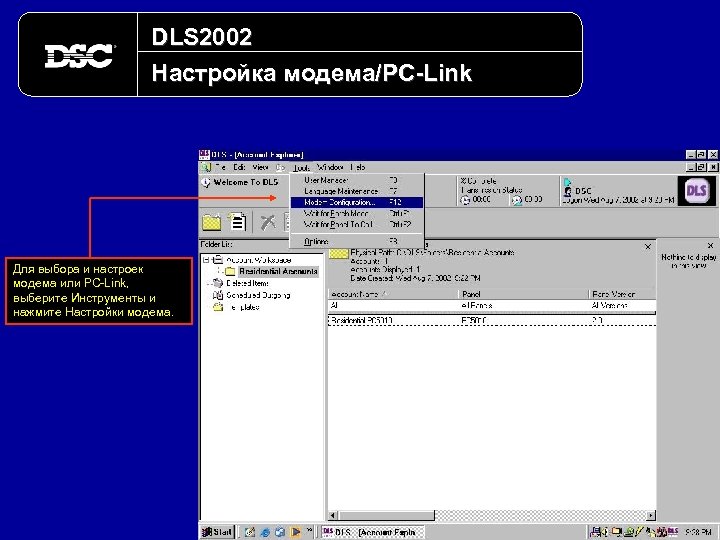Sort by the Panel Version column header
This screenshot has width=720, height=540.
tap(622, 294)
